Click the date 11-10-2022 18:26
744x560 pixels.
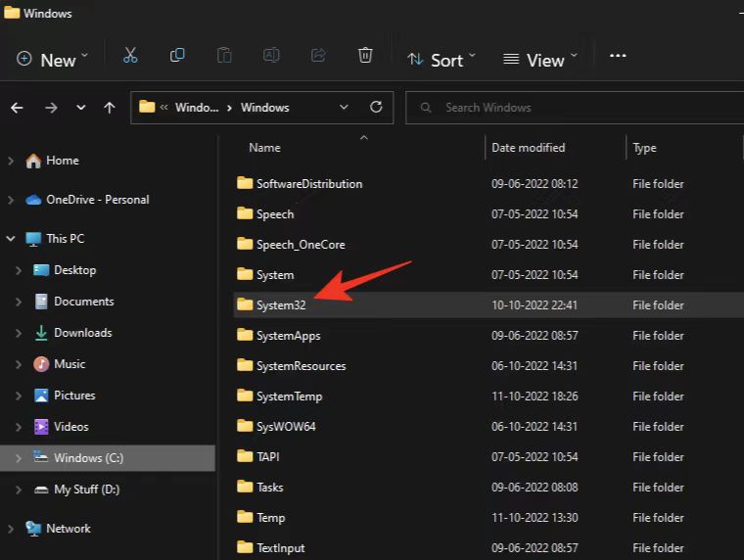pyautogui.click(x=535, y=397)
